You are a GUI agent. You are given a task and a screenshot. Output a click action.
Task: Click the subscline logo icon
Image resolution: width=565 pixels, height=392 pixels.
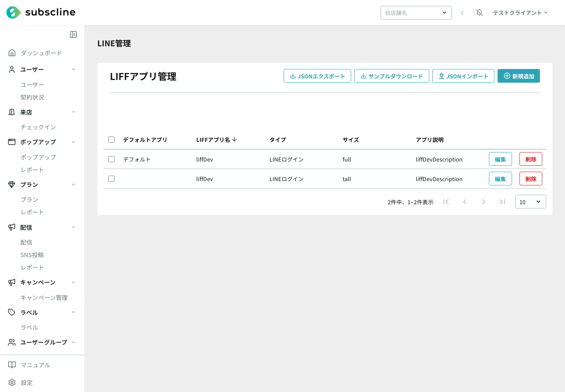(x=14, y=13)
